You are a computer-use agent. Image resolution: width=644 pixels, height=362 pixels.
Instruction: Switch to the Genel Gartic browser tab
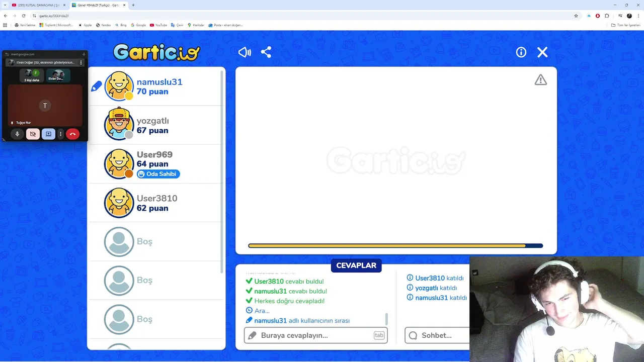point(99,5)
